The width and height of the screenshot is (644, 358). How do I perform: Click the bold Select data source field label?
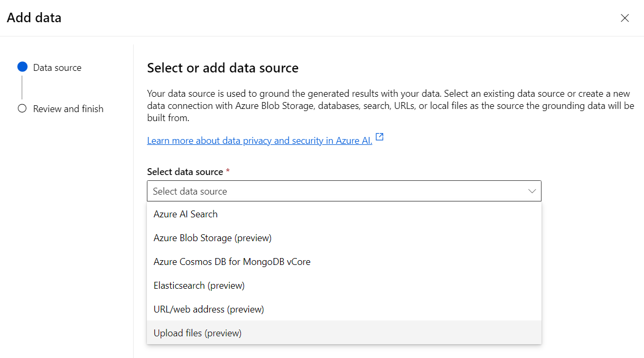click(185, 172)
